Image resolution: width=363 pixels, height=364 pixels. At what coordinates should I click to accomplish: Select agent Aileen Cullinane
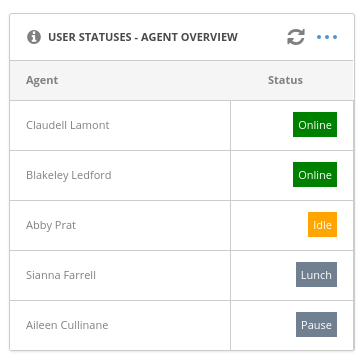pyautogui.click(x=67, y=325)
